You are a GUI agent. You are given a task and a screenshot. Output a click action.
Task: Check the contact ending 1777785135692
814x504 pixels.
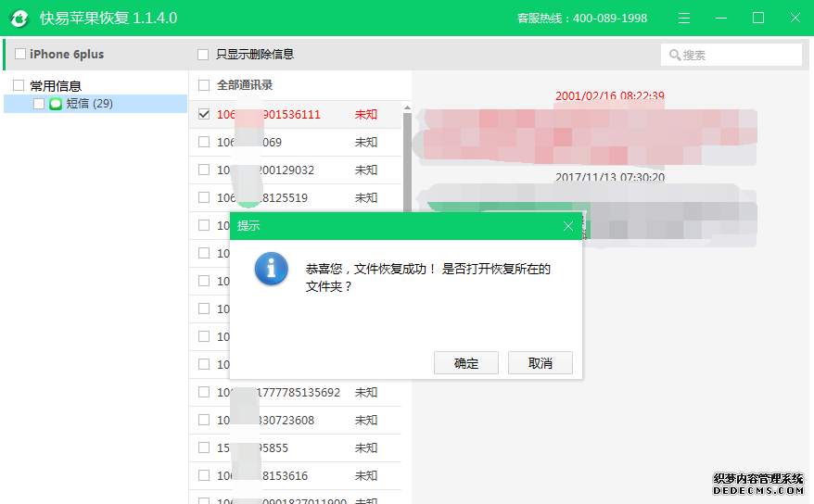coord(204,392)
